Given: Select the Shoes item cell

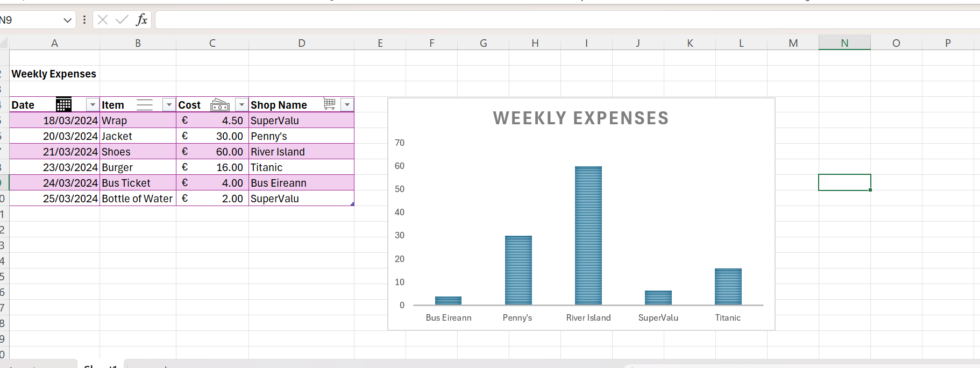Looking at the screenshot, I should 138,152.
